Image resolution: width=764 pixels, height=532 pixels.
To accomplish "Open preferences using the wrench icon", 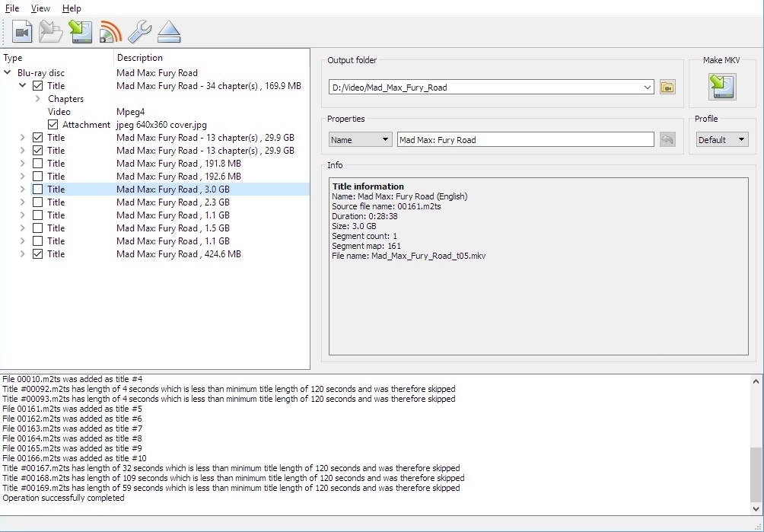I will click(x=142, y=31).
